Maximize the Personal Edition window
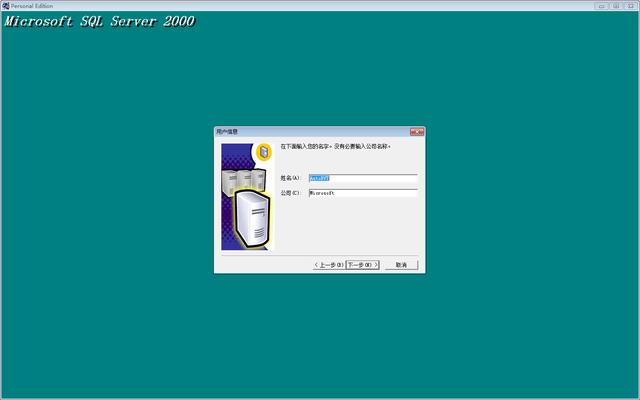 [x=616, y=6]
